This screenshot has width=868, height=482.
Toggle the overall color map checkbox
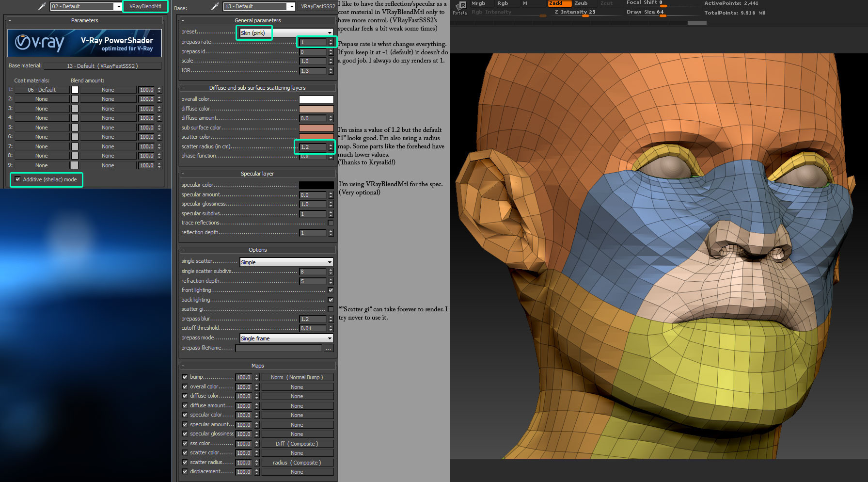pyautogui.click(x=185, y=386)
